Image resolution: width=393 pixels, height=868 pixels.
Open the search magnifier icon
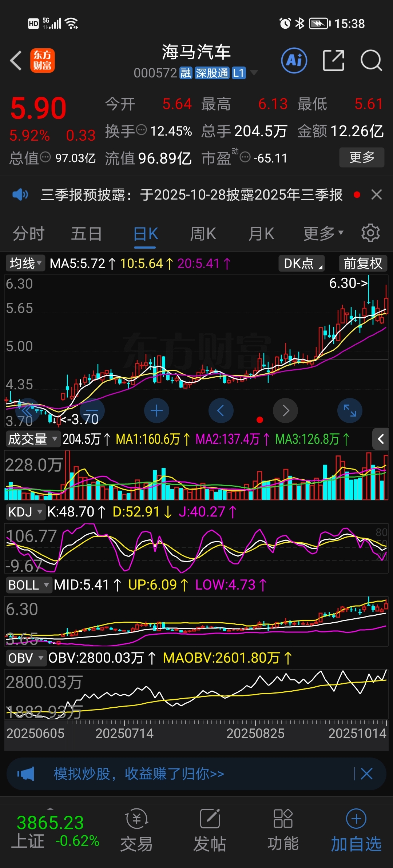[x=371, y=60]
